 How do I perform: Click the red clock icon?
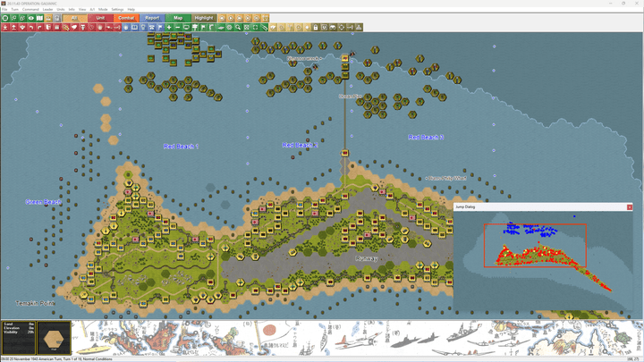91,28
